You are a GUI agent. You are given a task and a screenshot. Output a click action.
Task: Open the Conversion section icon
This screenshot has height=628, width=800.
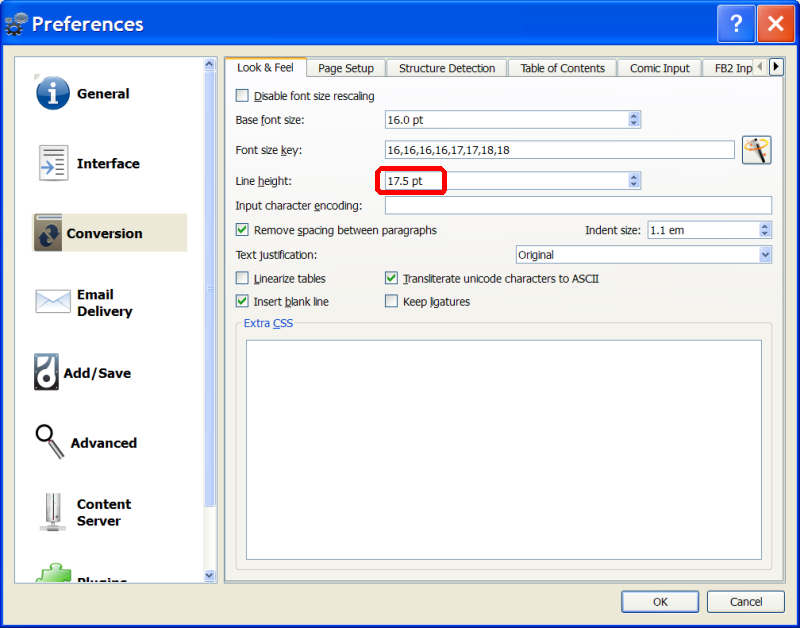(48, 233)
